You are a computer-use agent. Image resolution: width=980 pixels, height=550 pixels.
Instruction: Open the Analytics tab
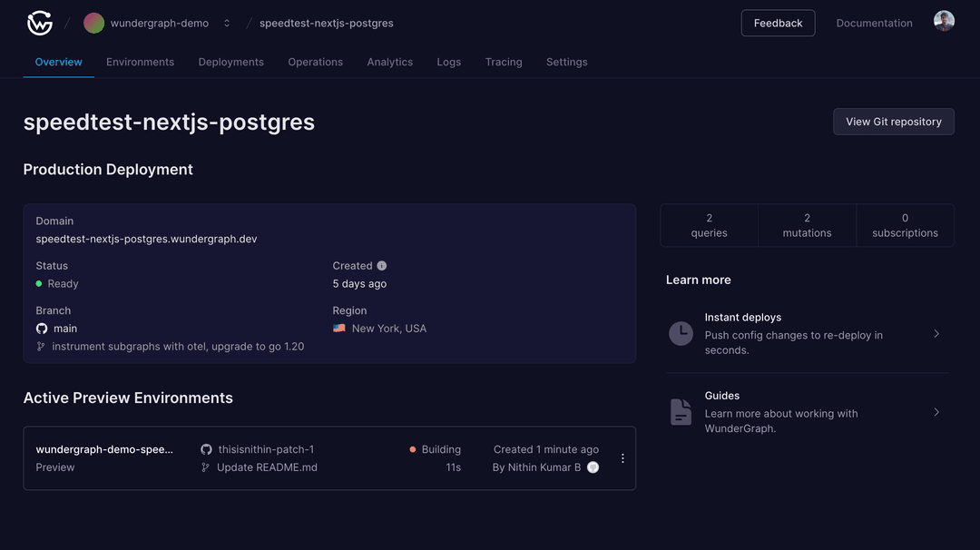click(390, 62)
